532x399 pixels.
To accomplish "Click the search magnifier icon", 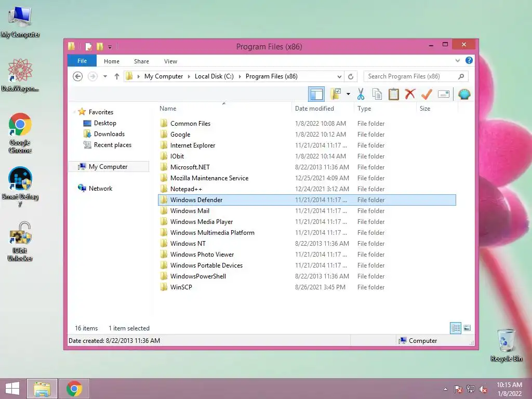I will 461,76.
